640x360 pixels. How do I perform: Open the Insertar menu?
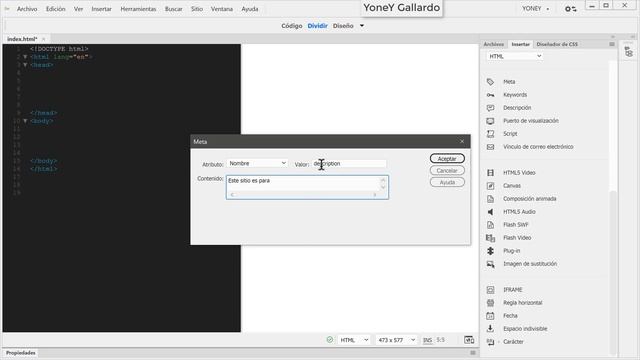click(101, 9)
